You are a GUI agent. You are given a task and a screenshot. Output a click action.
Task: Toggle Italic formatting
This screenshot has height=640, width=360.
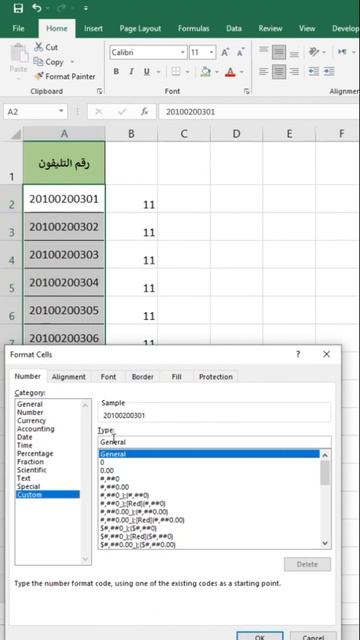[131, 72]
